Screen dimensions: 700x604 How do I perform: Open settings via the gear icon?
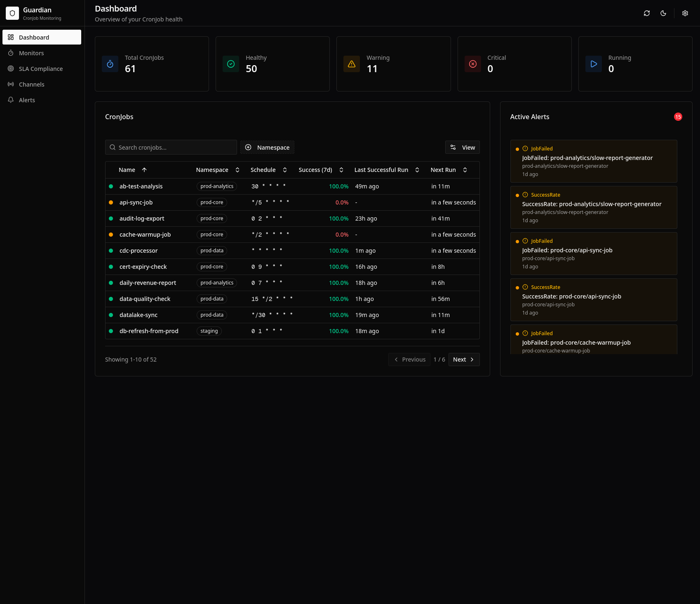pos(685,13)
